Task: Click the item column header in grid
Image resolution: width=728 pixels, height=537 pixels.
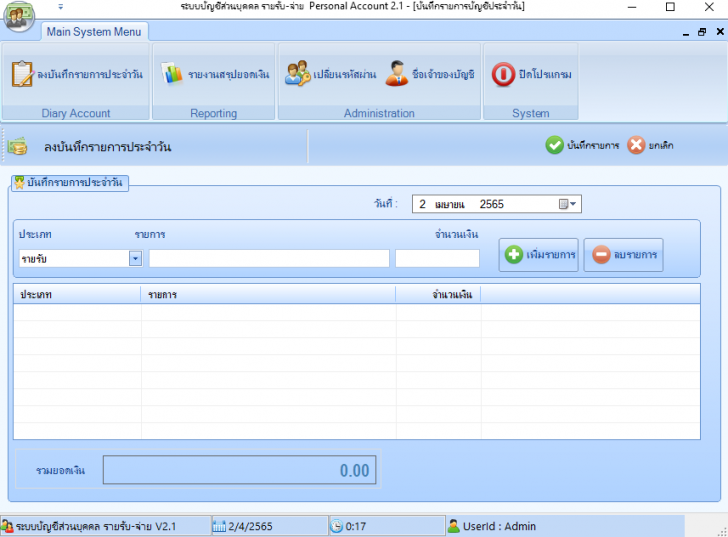Action: click(x=268, y=295)
